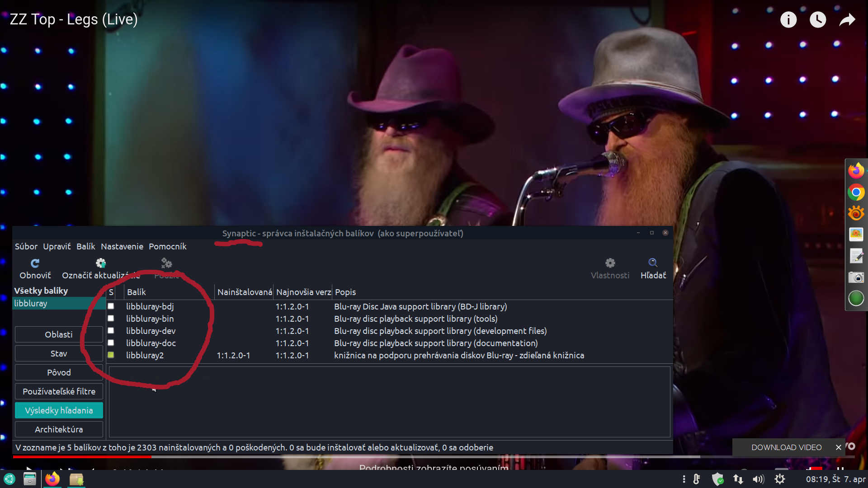Close the DOWNLOAD VIDEO popup
This screenshot has width=868, height=488.
[838, 447]
